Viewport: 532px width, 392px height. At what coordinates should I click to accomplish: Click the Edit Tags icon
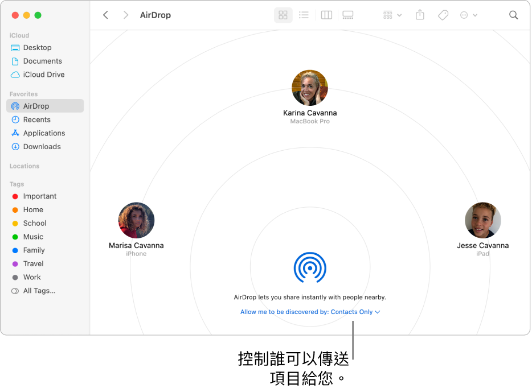443,15
